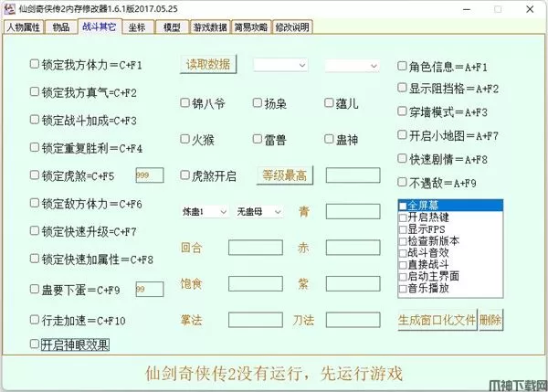Minimize the trainer window
The width and height of the screenshot is (548, 392).
click(x=467, y=9)
